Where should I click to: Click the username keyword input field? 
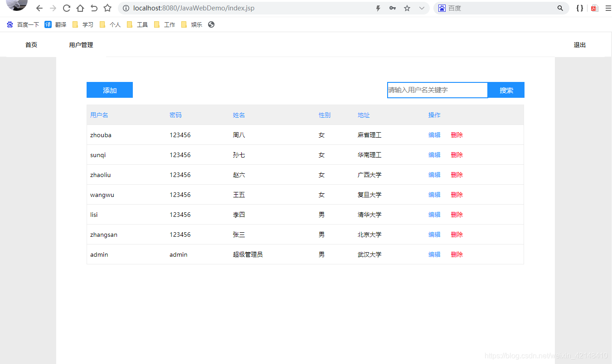click(437, 90)
